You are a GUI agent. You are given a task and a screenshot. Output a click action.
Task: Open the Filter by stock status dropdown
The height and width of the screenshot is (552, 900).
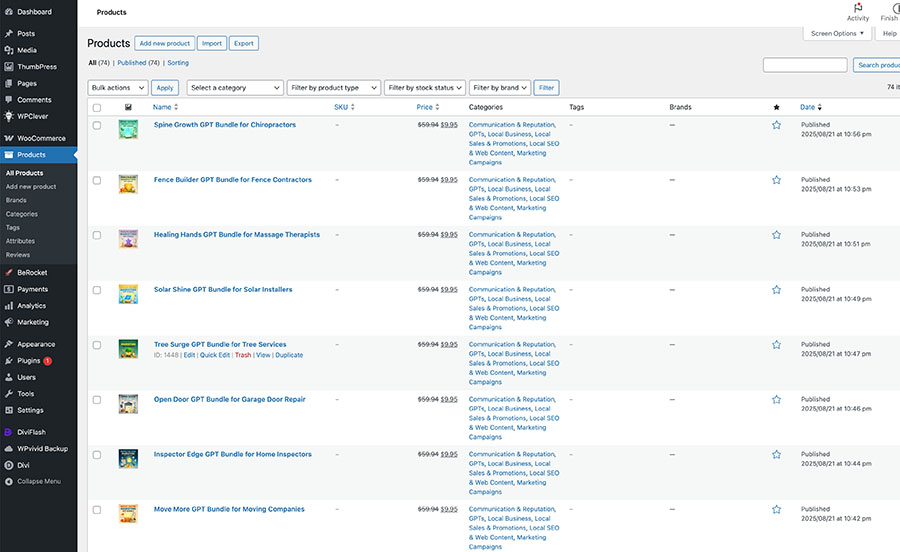(x=425, y=88)
